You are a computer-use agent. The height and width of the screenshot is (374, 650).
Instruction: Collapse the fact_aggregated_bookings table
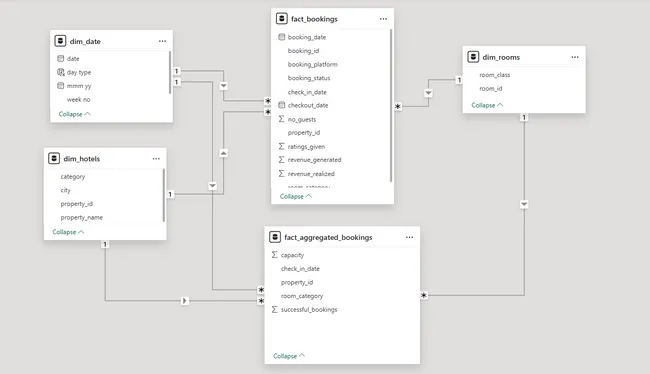point(289,356)
